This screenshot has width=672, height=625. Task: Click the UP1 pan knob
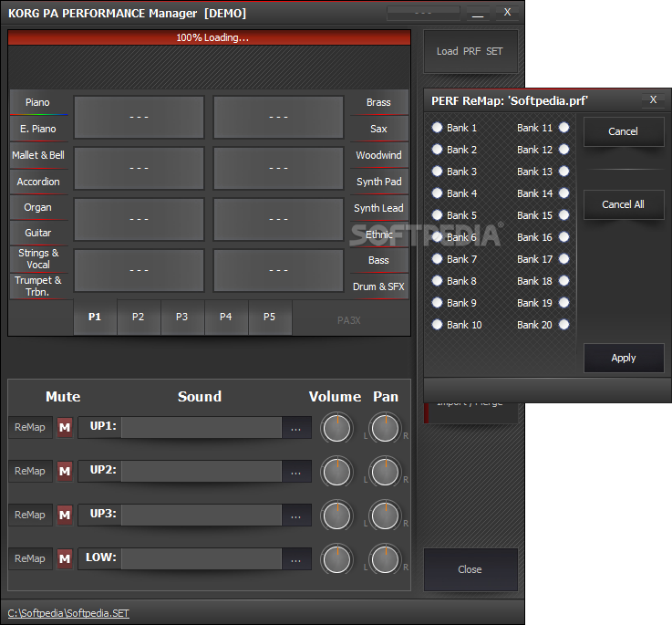386,428
